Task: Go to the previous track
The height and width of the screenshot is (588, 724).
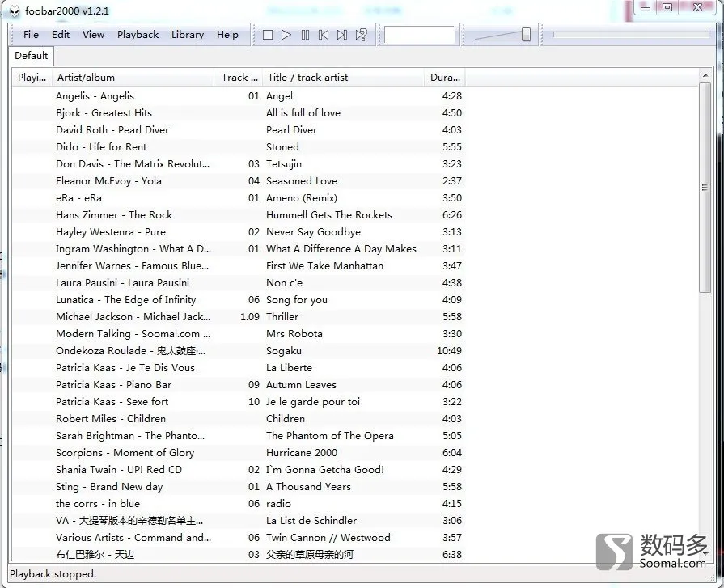Action: pyautogui.click(x=324, y=35)
